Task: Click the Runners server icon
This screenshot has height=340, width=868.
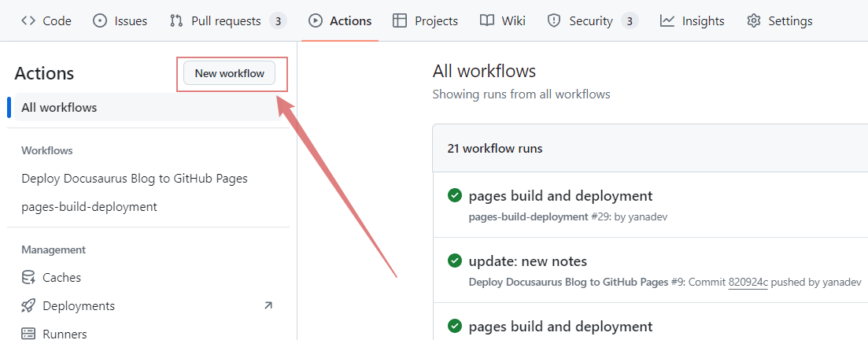Action: pyautogui.click(x=28, y=334)
